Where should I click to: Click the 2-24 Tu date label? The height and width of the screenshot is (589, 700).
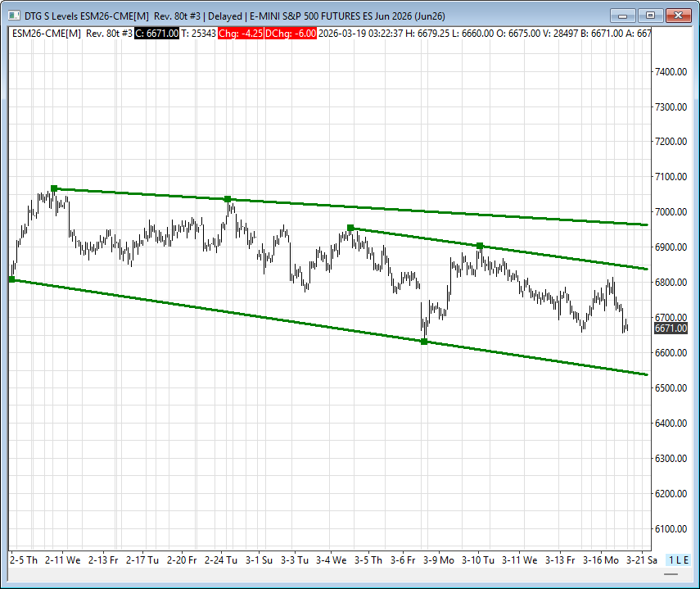click(x=221, y=560)
